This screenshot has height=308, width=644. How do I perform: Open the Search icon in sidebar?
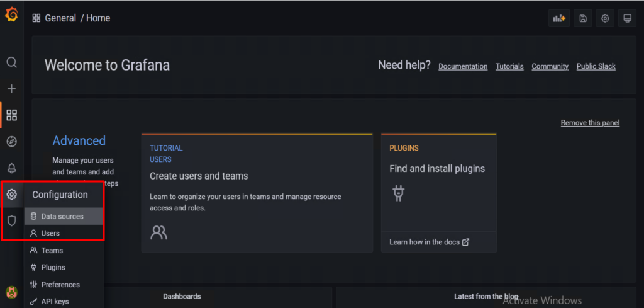tap(11, 62)
